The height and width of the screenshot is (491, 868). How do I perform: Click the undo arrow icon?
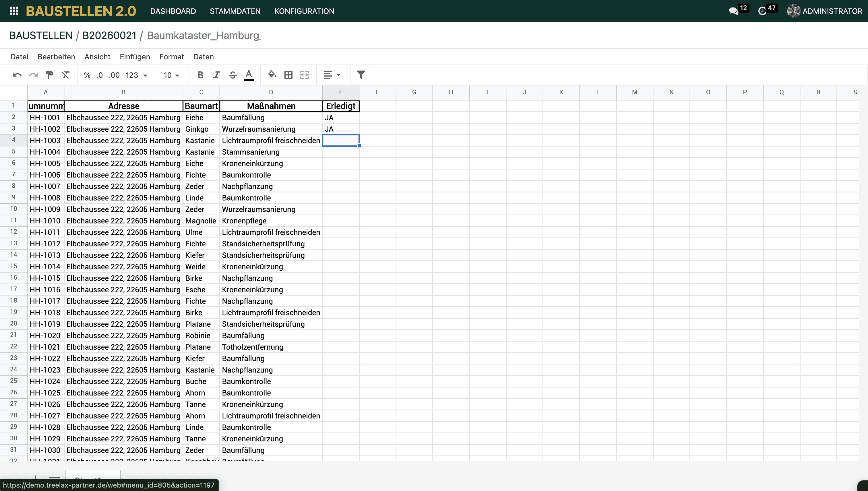click(x=17, y=75)
